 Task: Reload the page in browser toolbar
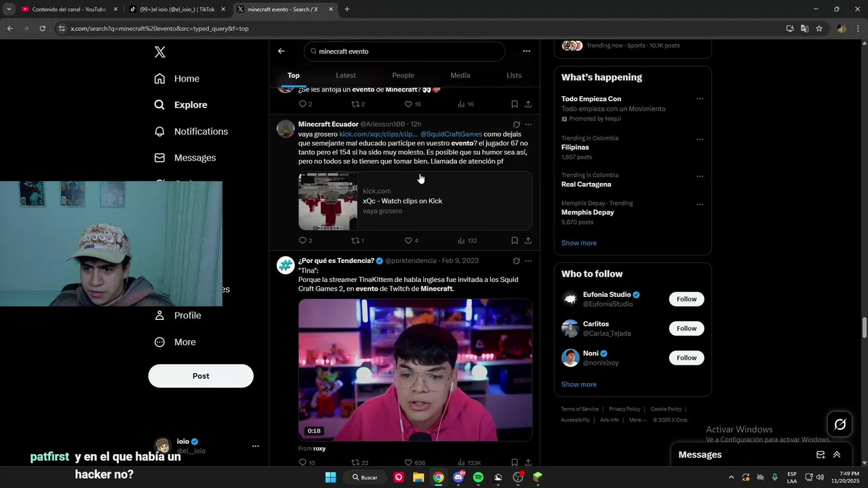click(42, 28)
